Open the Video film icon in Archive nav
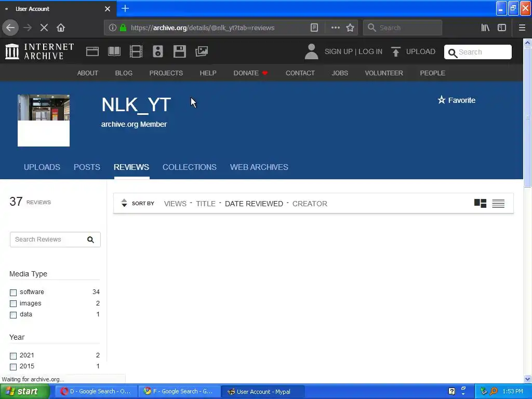Screen dimensions: 532x399 pos(136,51)
